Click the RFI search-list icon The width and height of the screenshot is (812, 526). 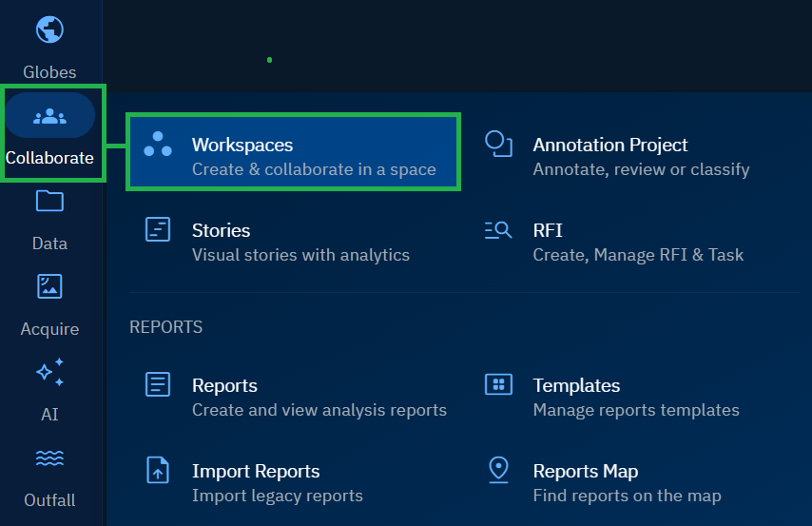[498, 229]
